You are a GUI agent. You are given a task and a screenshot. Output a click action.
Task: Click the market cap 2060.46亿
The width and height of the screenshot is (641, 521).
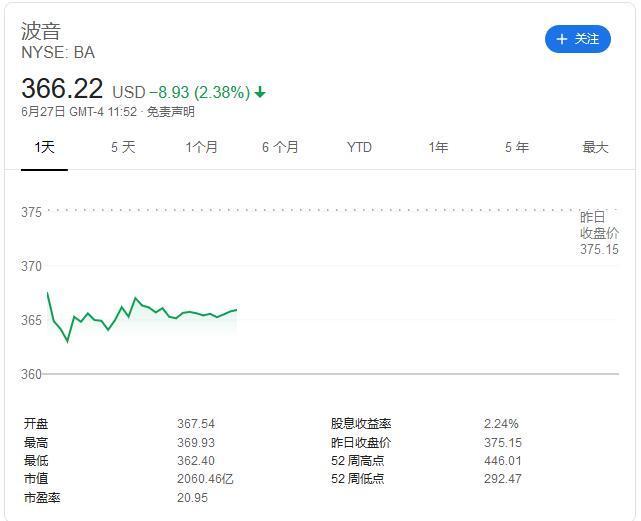(x=205, y=478)
